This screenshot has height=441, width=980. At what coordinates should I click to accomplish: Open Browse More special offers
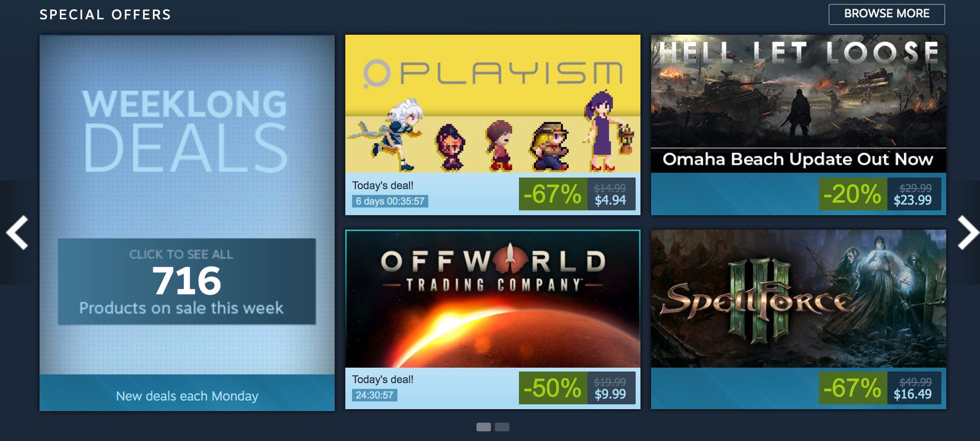click(886, 14)
